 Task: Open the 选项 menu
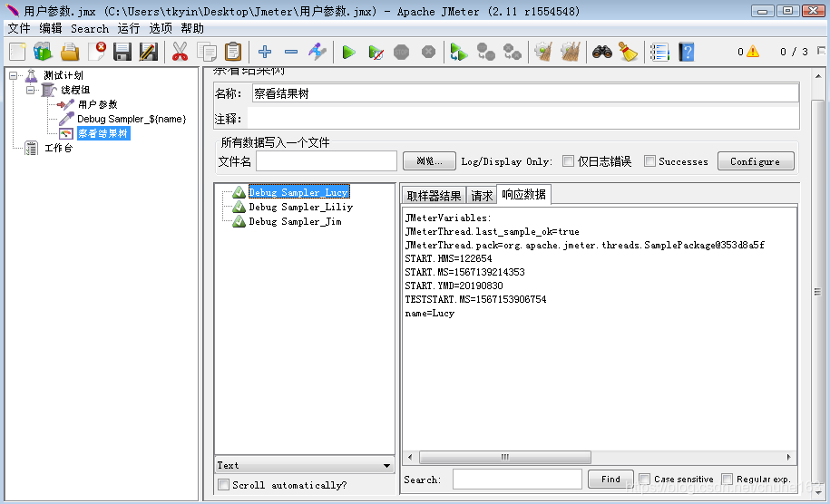(x=161, y=28)
